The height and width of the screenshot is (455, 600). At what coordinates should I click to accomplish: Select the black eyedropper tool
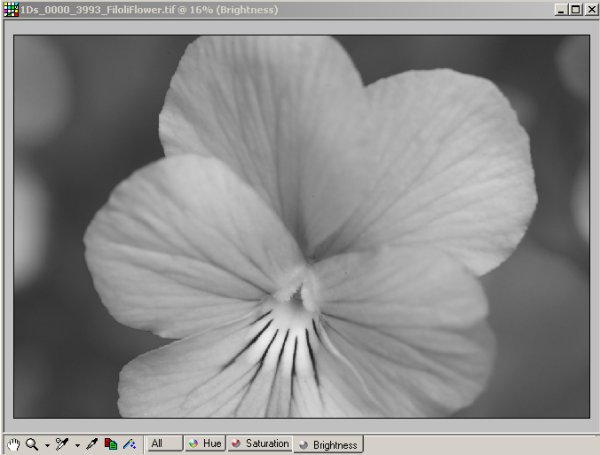[x=92, y=443]
